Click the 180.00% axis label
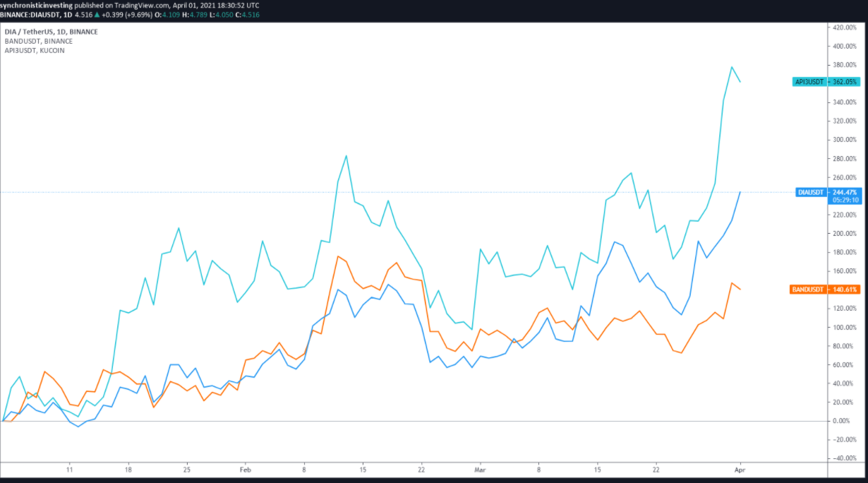 coord(845,252)
